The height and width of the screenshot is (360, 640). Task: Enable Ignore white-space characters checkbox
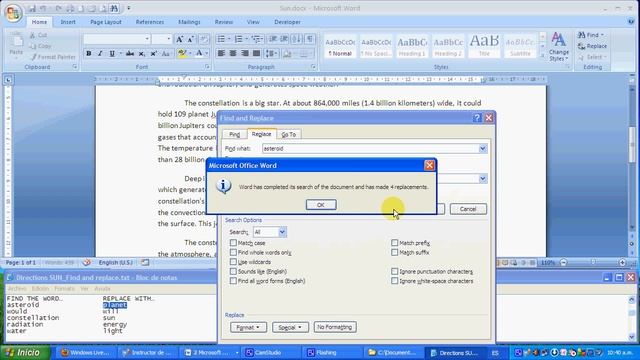[x=394, y=281]
